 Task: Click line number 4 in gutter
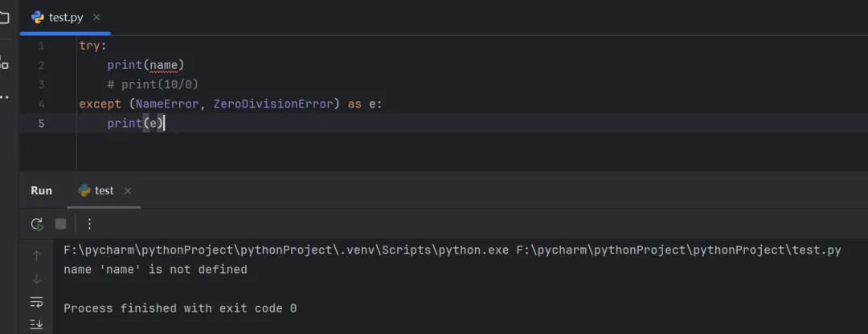pyautogui.click(x=41, y=104)
